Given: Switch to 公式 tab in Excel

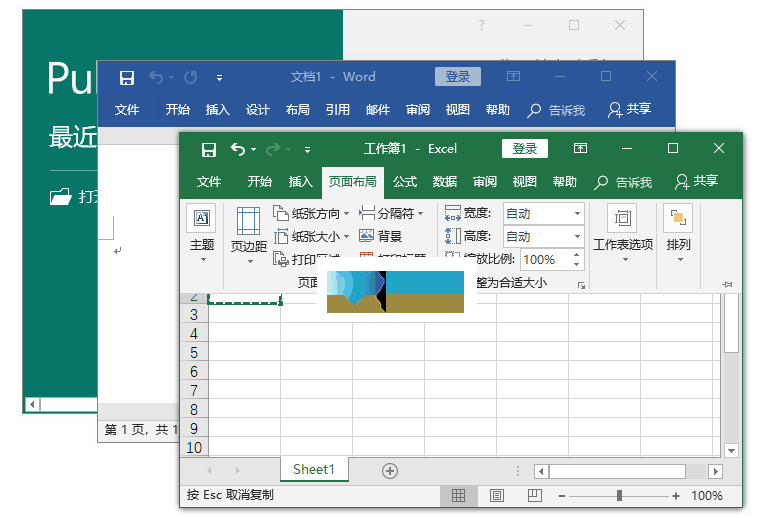Looking at the screenshot, I should pyautogui.click(x=405, y=182).
